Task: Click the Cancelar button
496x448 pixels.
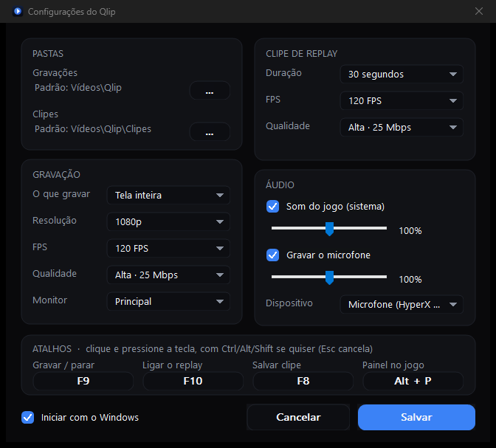Action: 298,417
